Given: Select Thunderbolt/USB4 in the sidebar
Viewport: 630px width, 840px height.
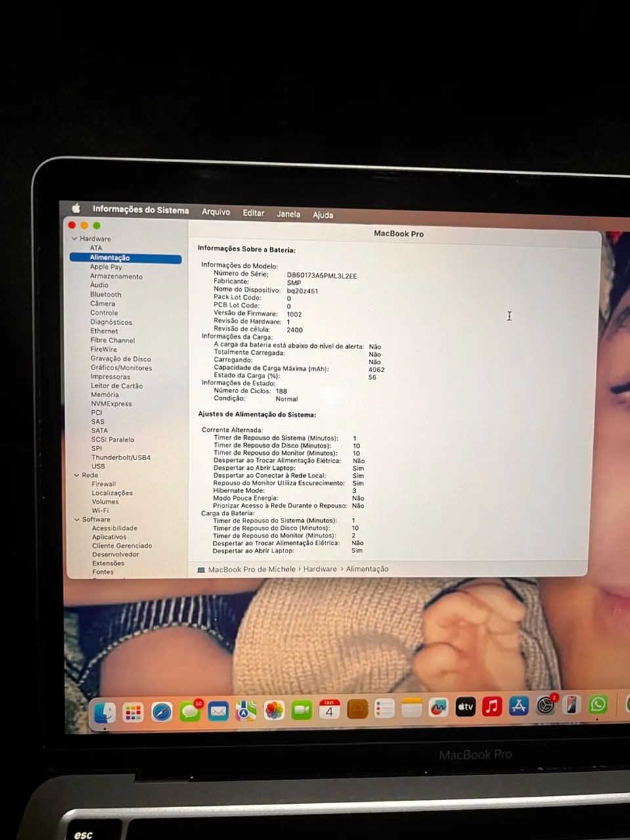Looking at the screenshot, I should pyautogui.click(x=121, y=457).
